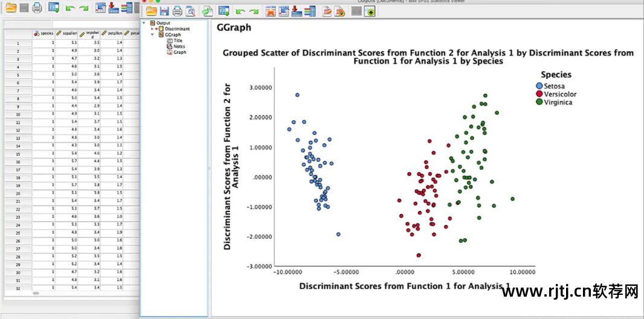Open a file from the Viewer toolbar
The width and height of the screenshot is (644, 319).
152,11
